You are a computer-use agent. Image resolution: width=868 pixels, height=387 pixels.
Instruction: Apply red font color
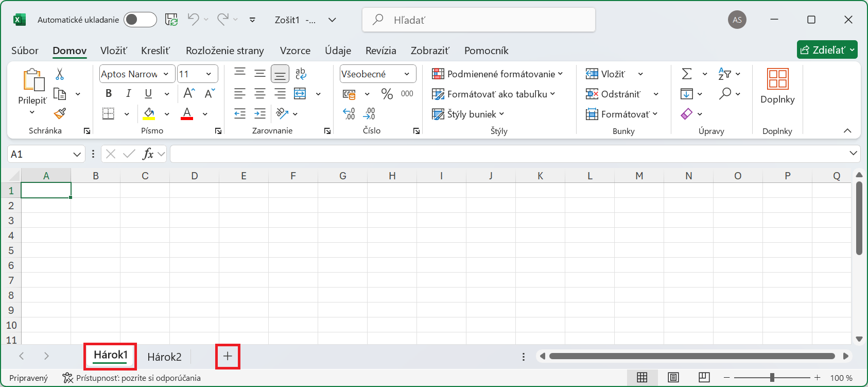187,113
